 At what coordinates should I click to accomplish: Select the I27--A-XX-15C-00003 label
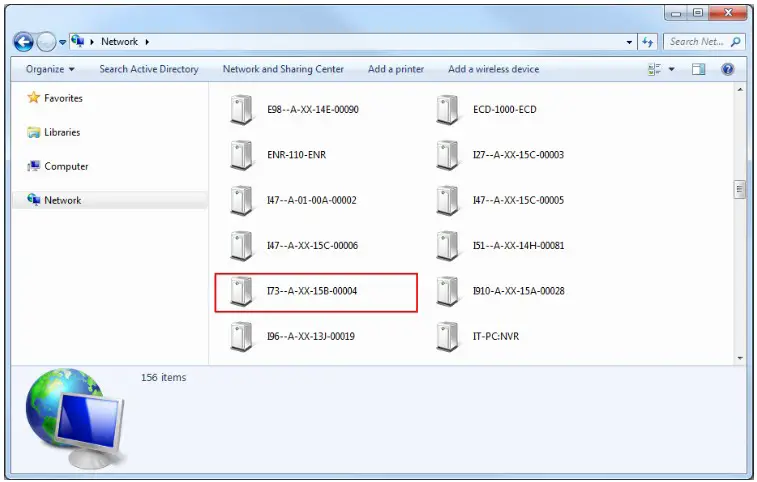click(x=518, y=155)
